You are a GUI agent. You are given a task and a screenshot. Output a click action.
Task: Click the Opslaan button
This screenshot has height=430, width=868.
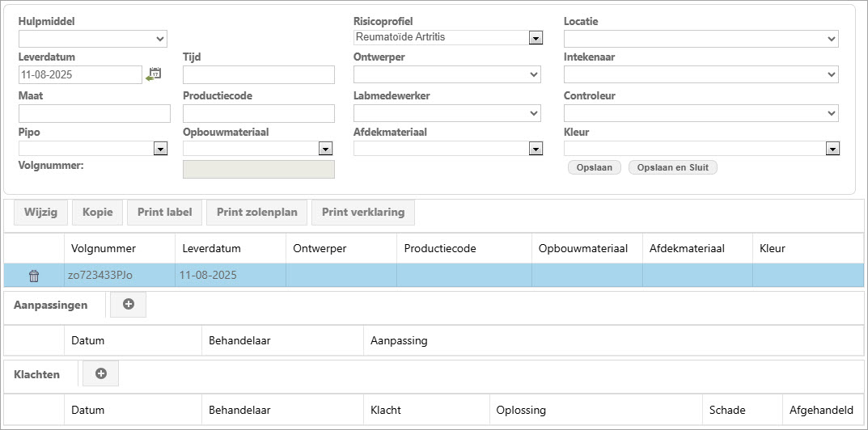pyautogui.click(x=595, y=167)
